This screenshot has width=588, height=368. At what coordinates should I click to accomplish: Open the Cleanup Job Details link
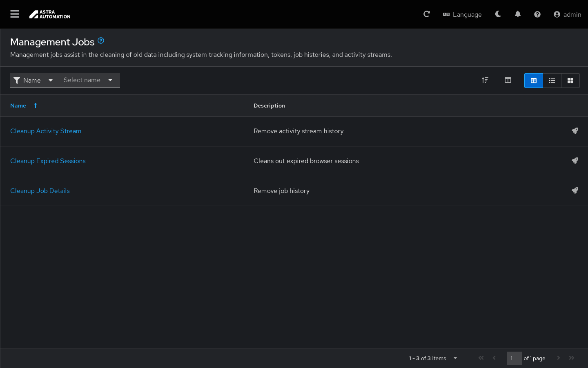40,191
